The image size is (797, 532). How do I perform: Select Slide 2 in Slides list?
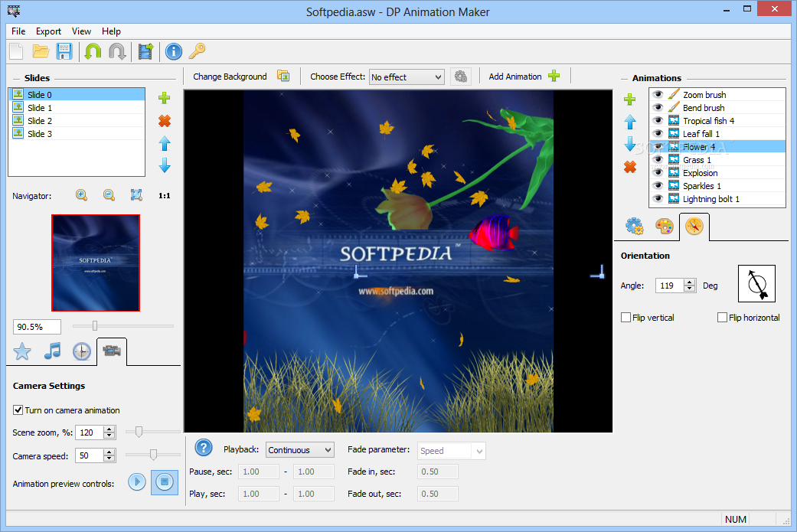77,120
